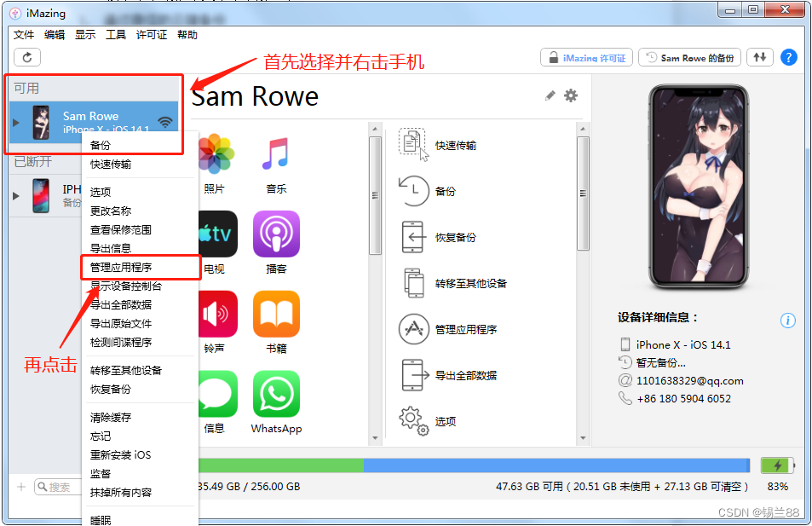Viewport: 812px width, 526px height.
Task: Click the actions list scroll-up arrow
Action: point(583,129)
